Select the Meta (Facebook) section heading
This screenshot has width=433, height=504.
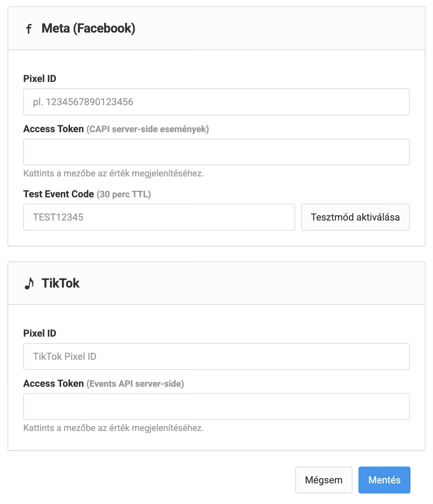[x=88, y=28]
